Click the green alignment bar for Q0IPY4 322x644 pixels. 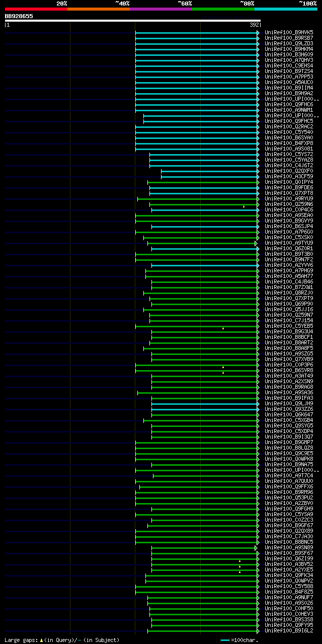point(202,182)
